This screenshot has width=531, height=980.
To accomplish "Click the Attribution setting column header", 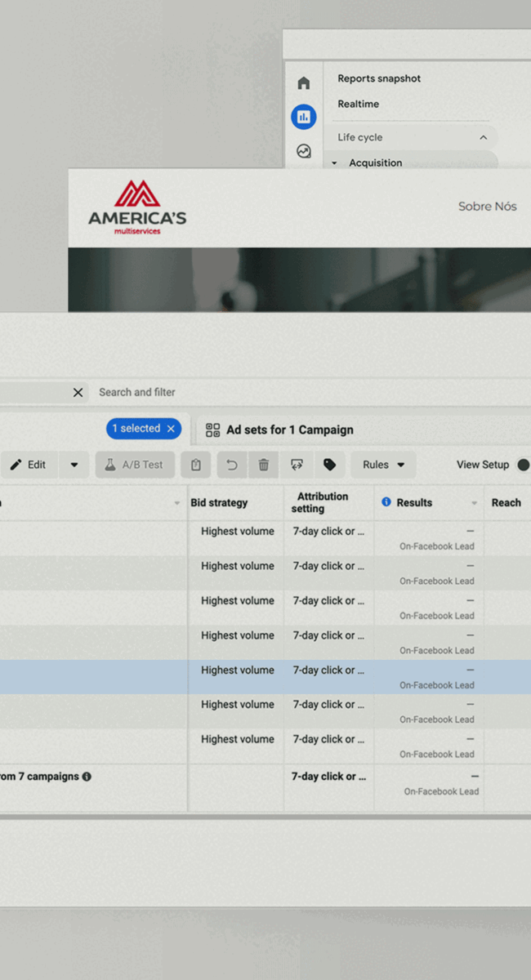I will [322, 502].
